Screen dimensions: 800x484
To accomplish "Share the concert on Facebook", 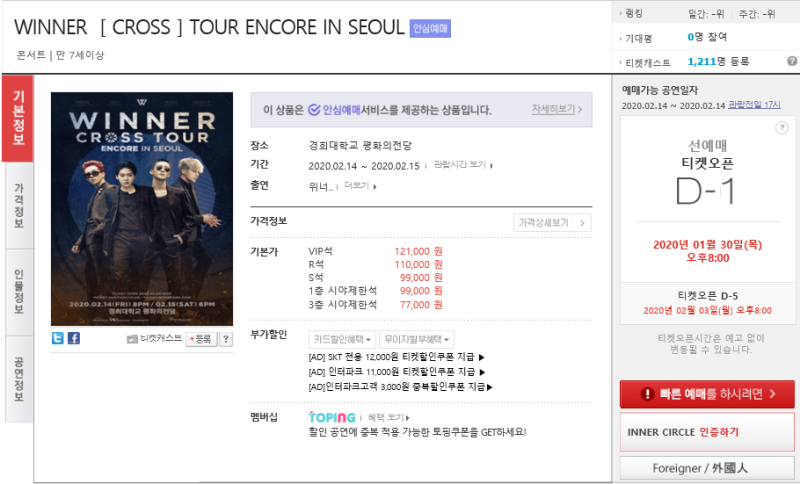I will tap(74, 338).
